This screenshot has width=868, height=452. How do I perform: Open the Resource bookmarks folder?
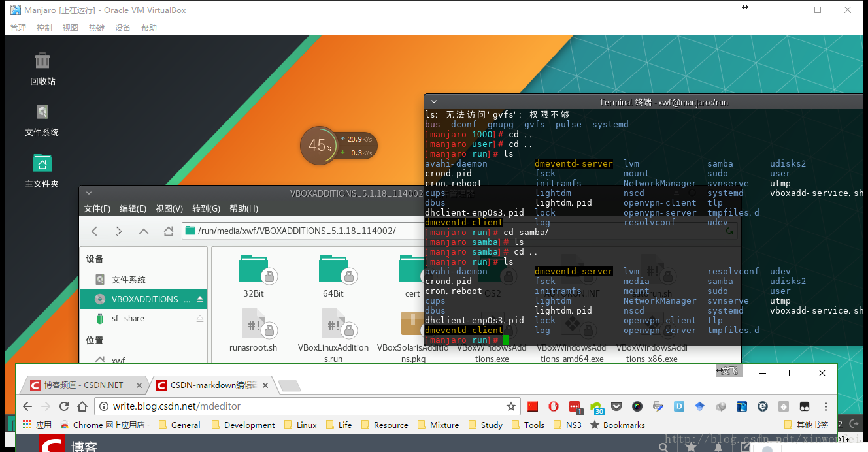coord(385,425)
